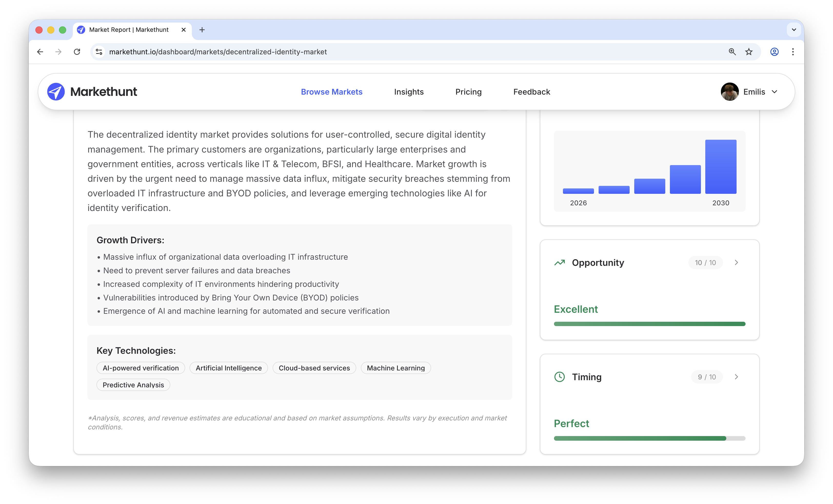This screenshot has width=833, height=504.
Task: Open a new browser tab
Action: (x=202, y=30)
